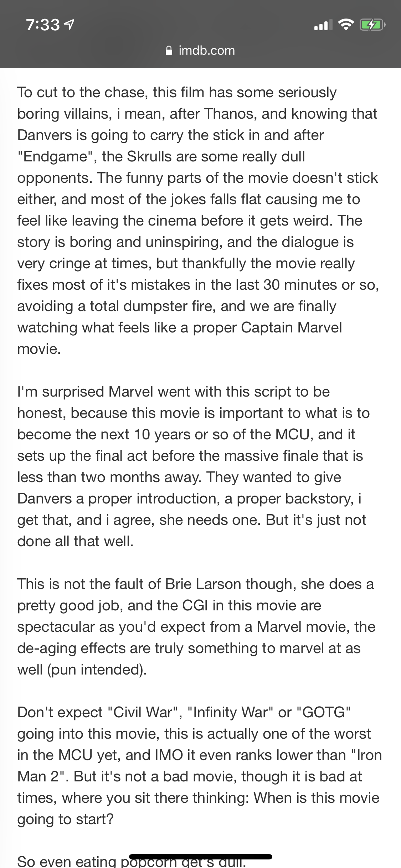Tap the paragraph starting "I'm surprised Marvel"

[x=194, y=466]
